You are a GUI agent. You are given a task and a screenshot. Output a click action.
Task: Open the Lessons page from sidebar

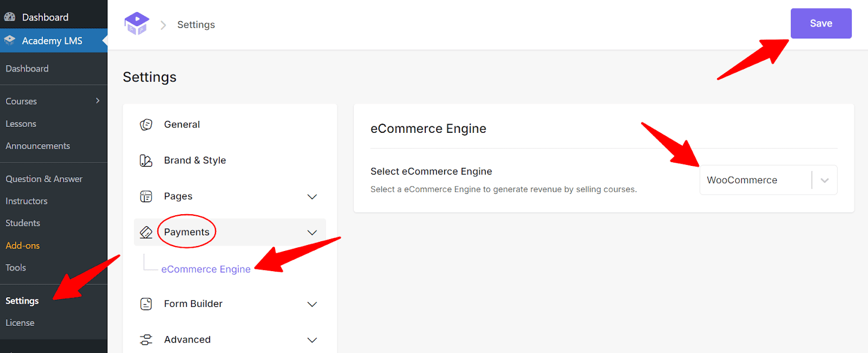pyautogui.click(x=21, y=123)
